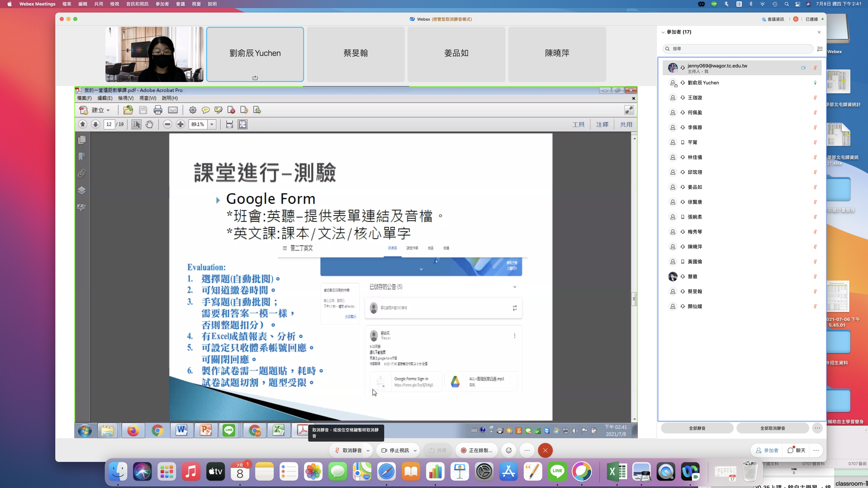Image resolution: width=868 pixels, height=488 pixels.
Task: Collapse the 參加者 (17) section chevron
Action: 663,32
